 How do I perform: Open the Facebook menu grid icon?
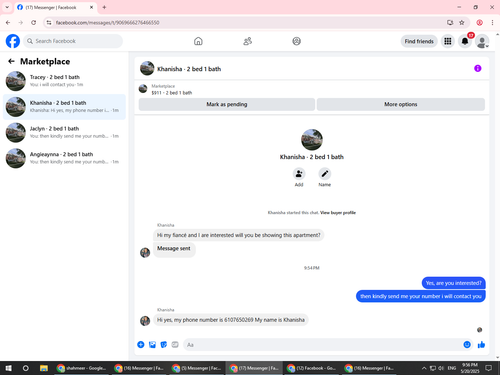point(448,41)
